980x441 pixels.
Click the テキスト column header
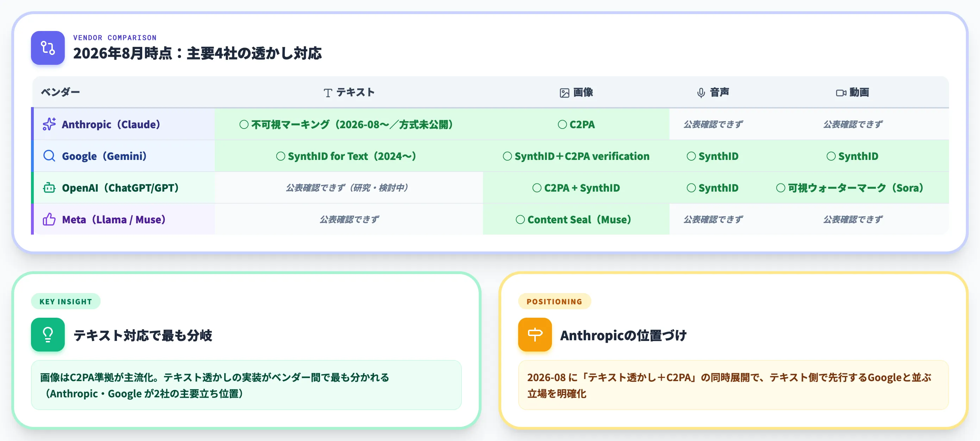tap(349, 92)
